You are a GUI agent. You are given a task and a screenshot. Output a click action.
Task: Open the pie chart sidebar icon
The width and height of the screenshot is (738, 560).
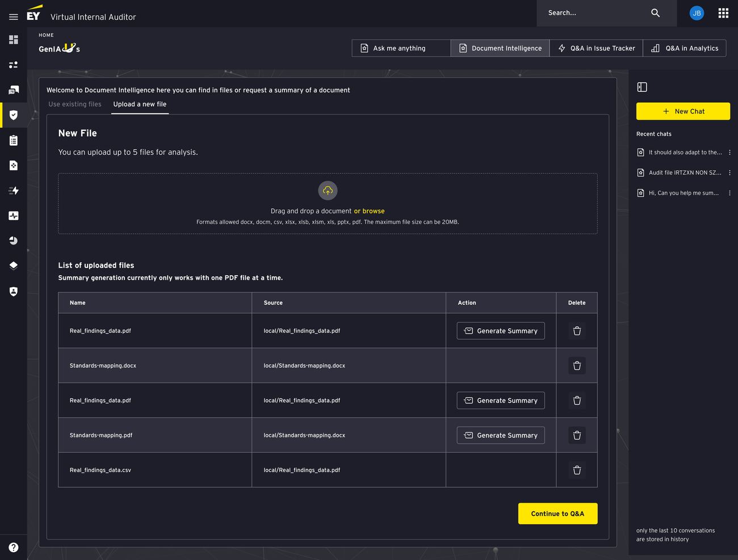click(14, 241)
